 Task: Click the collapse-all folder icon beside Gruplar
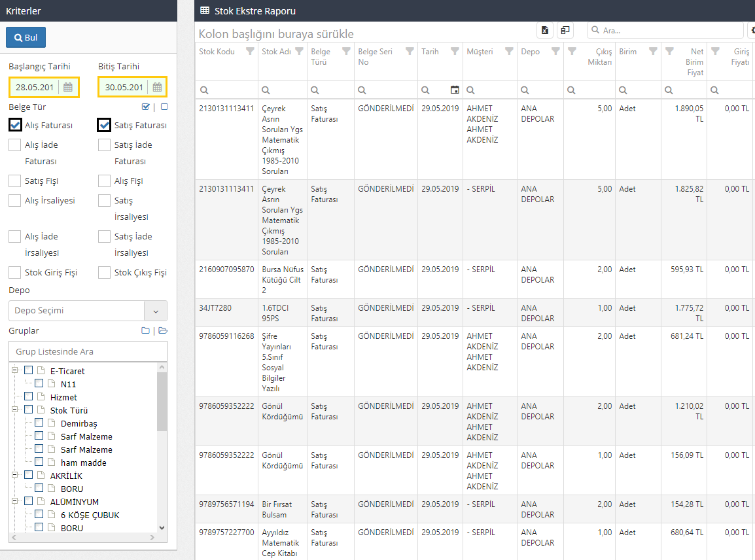(145, 331)
